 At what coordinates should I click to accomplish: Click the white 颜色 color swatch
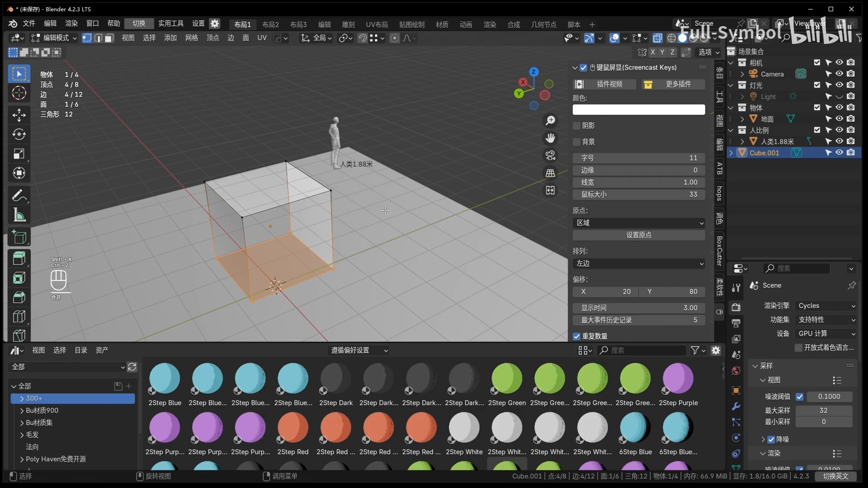[638, 110]
